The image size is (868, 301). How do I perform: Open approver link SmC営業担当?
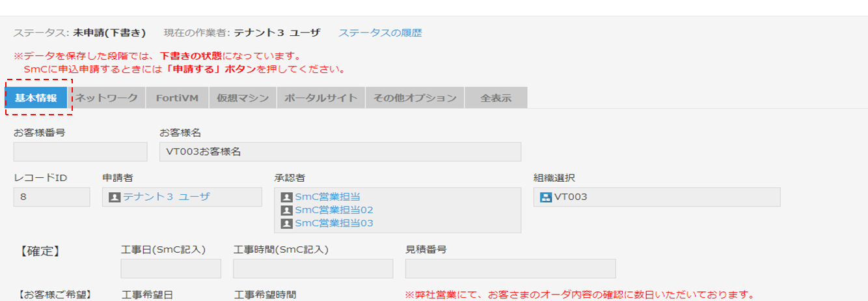pyautogui.click(x=327, y=197)
